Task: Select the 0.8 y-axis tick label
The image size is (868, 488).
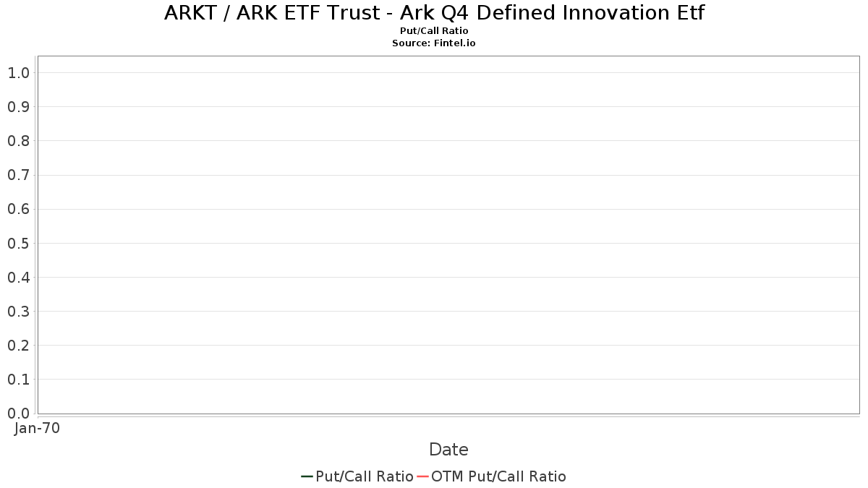Action: (18, 141)
